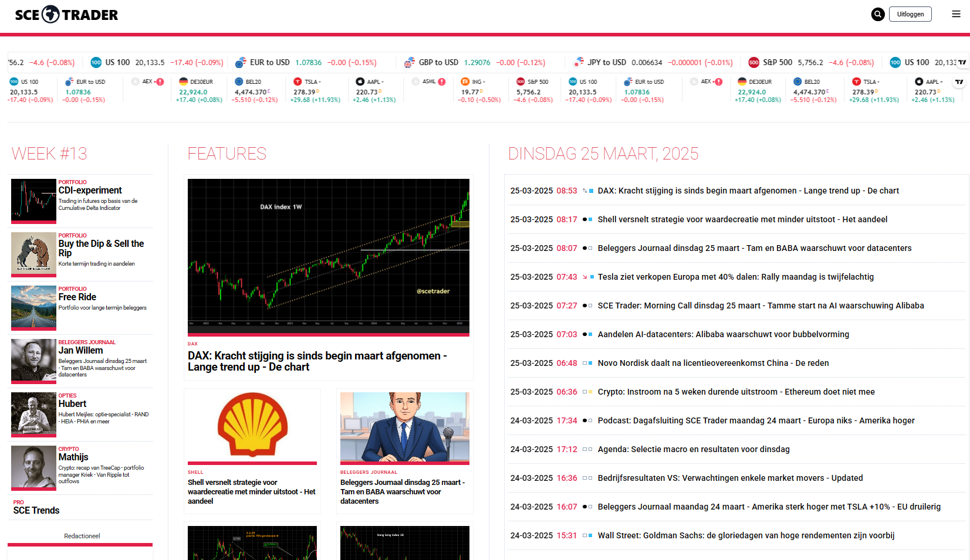The height and width of the screenshot is (560, 970).
Task: Click the red down-arrow icon beside Tesla headline
Action: pos(585,277)
